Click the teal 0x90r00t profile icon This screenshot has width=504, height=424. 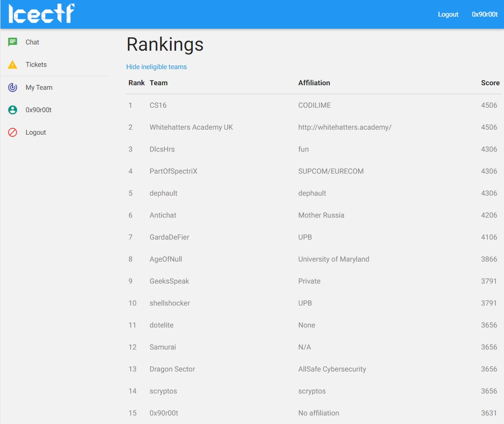(x=13, y=110)
